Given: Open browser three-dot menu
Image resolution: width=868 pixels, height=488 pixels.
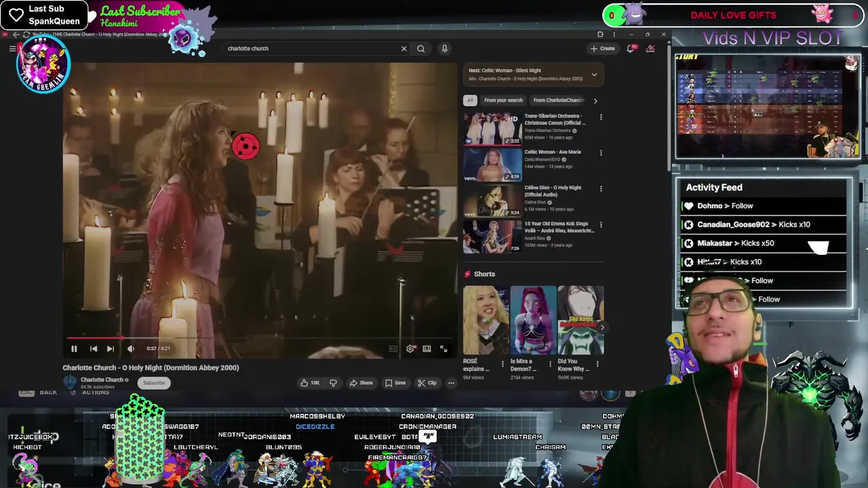Looking at the screenshot, I should tap(614, 35).
